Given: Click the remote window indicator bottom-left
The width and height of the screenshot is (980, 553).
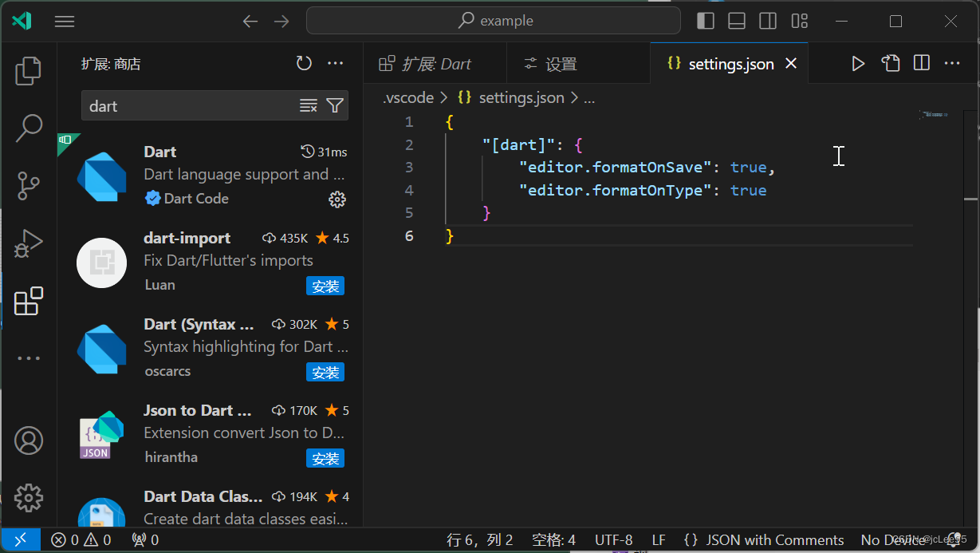Looking at the screenshot, I should click(x=21, y=539).
